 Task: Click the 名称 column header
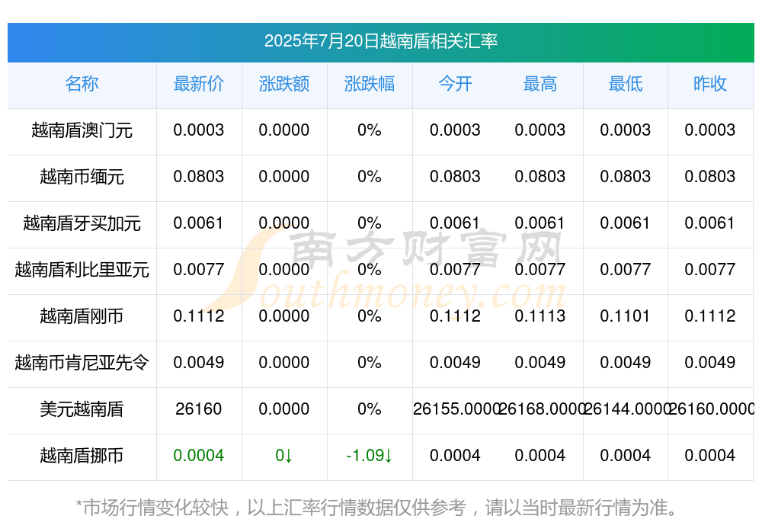click(82, 84)
